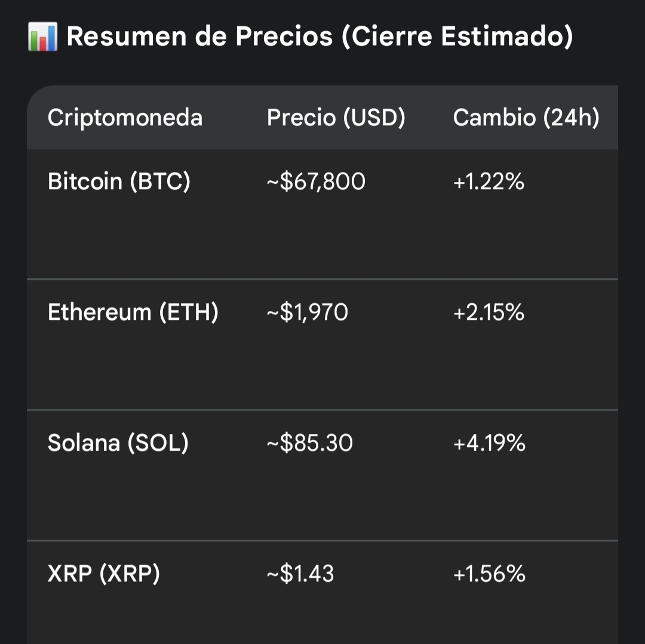The image size is (645, 644).
Task: Click the word Precios in the heading
Action: click(x=284, y=36)
